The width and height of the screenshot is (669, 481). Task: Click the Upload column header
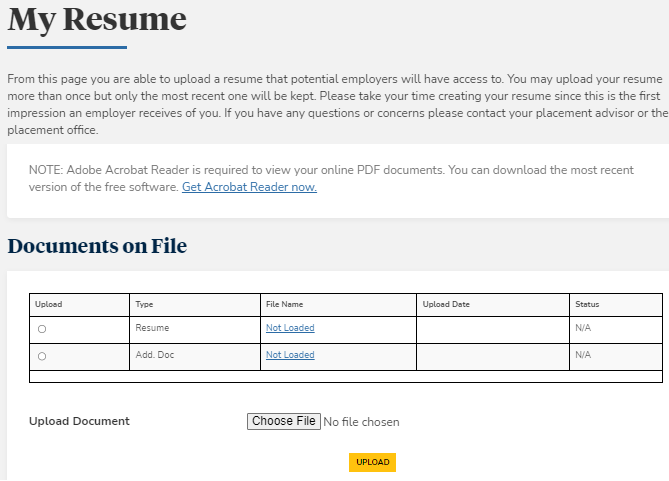tap(48, 304)
